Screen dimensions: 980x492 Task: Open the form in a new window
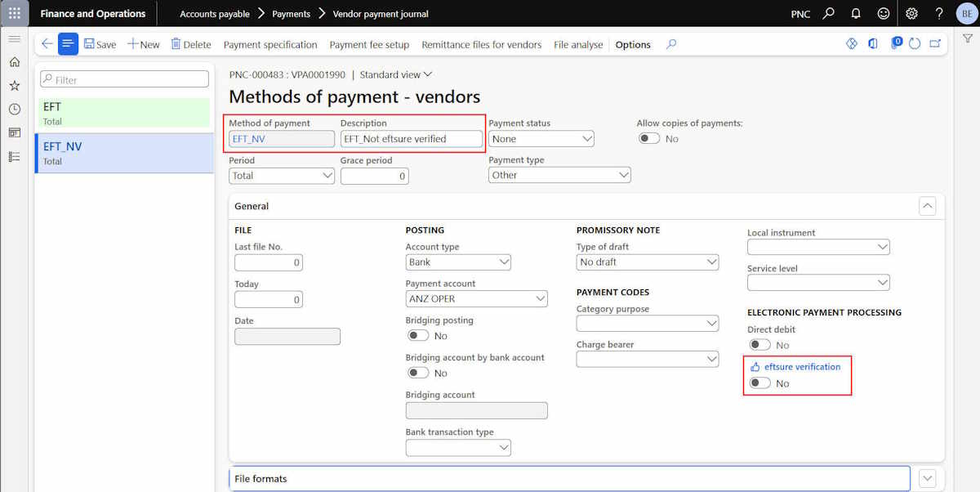(935, 44)
